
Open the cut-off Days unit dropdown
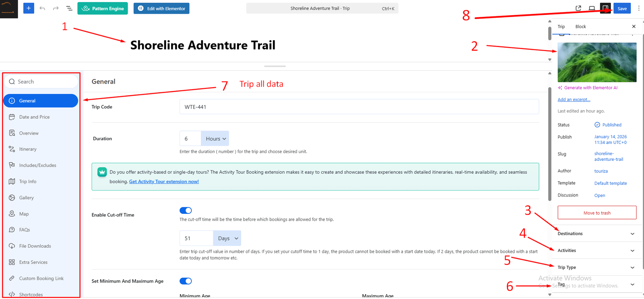coord(227,238)
